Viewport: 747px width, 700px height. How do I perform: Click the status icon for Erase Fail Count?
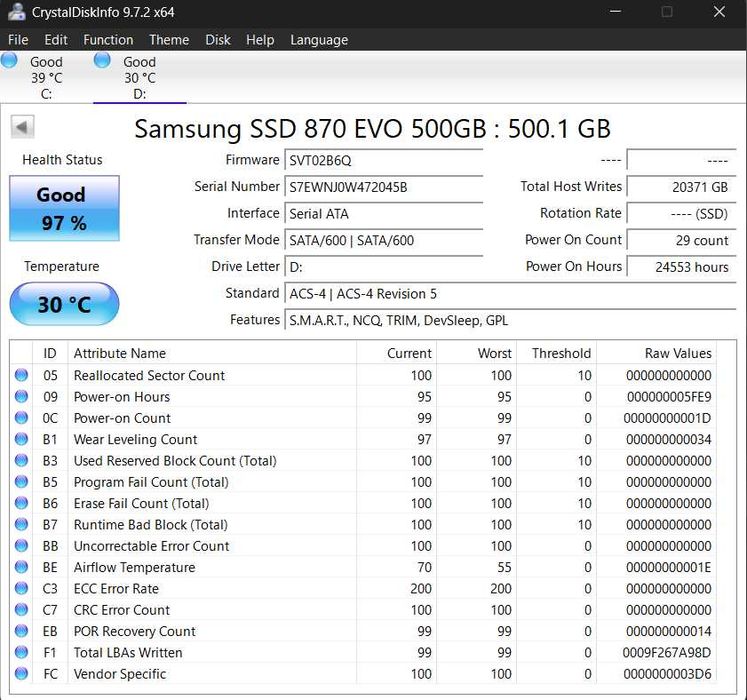(x=21, y=503)
